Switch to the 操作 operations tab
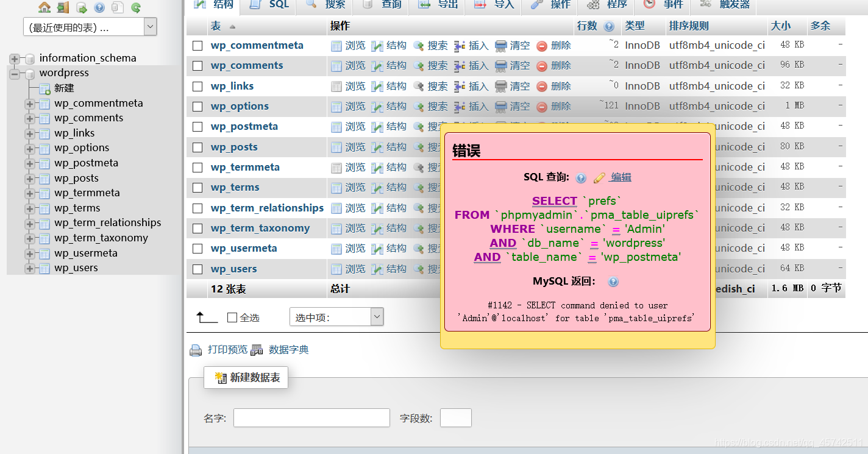 pos(550,5)
